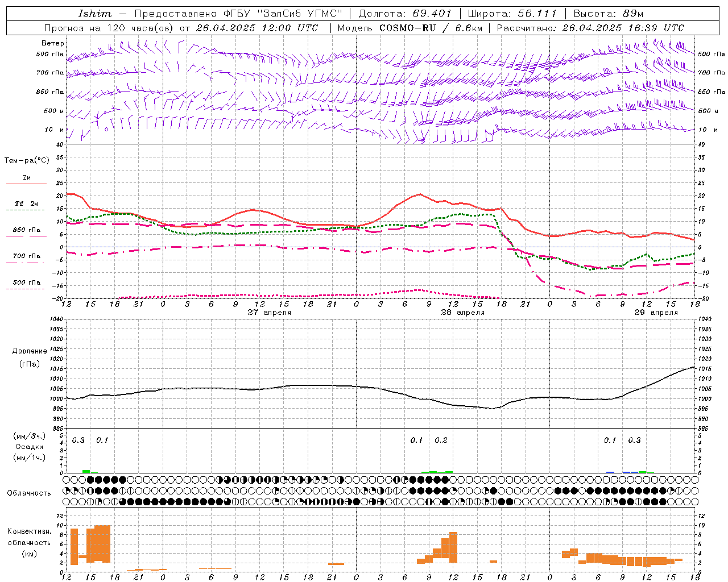The height and width of the screenshot is (582, 728).
Task: Click the green precipitation bar on 26 April
Action: [x=86, y=471]
